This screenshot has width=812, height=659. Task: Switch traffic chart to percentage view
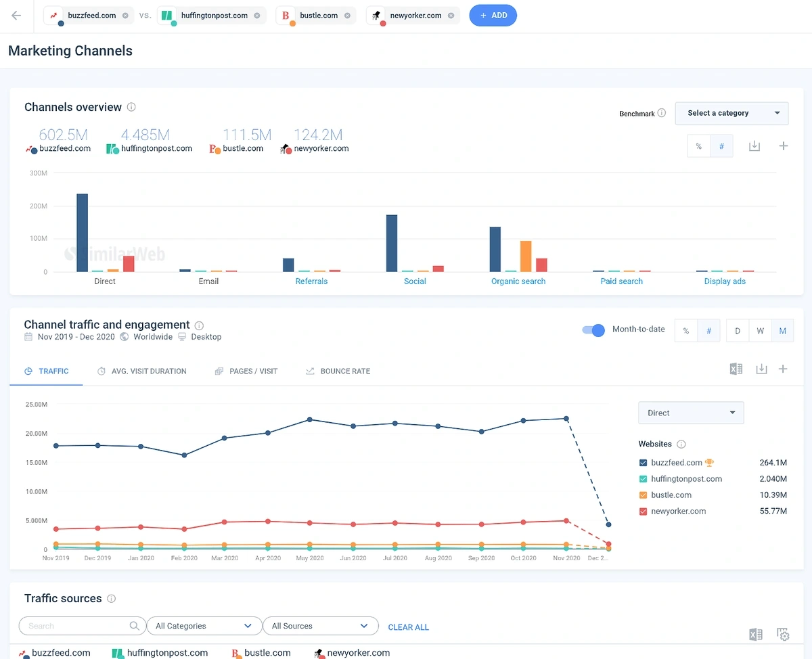[x=686, y=331]
